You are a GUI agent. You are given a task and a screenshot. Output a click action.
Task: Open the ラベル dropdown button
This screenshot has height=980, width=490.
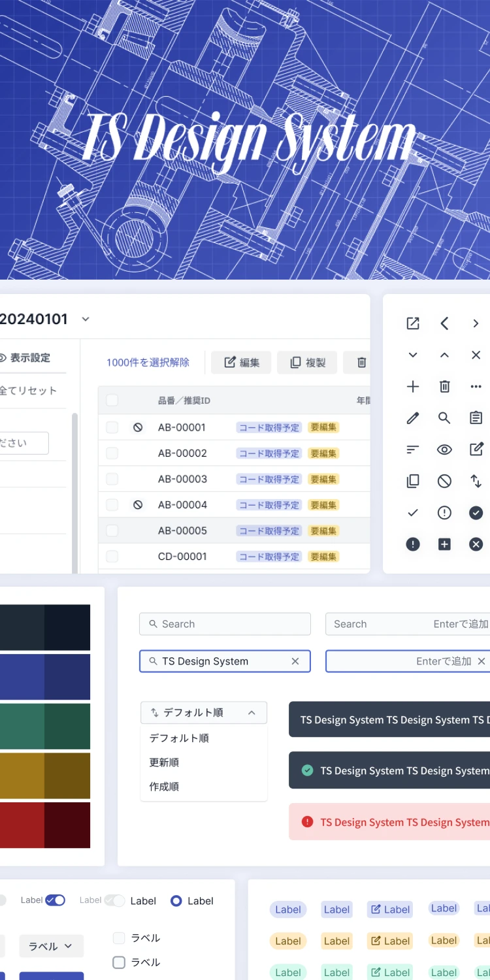click(x=52, y=946)
